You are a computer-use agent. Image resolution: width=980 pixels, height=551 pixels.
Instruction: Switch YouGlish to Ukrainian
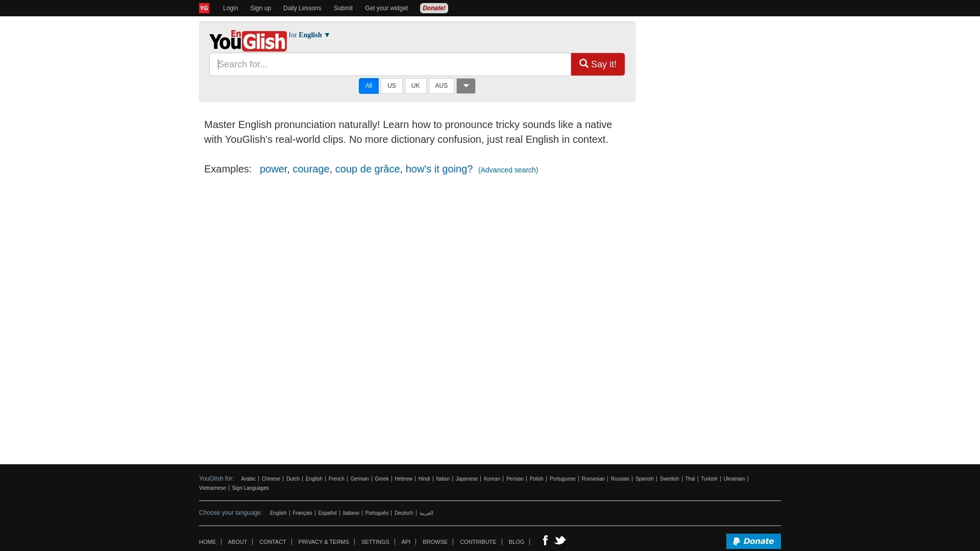click(734, 479)
